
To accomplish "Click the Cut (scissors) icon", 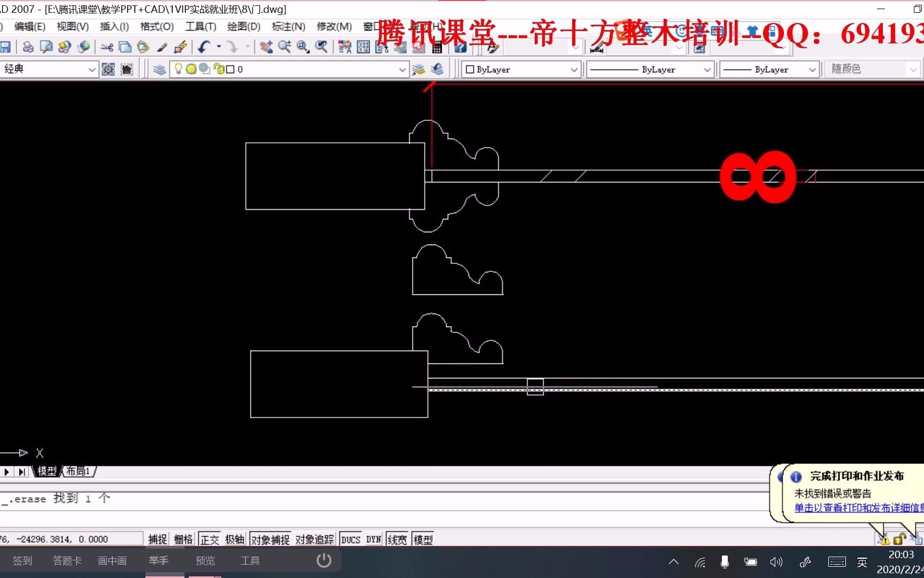I will click(106, 47).
